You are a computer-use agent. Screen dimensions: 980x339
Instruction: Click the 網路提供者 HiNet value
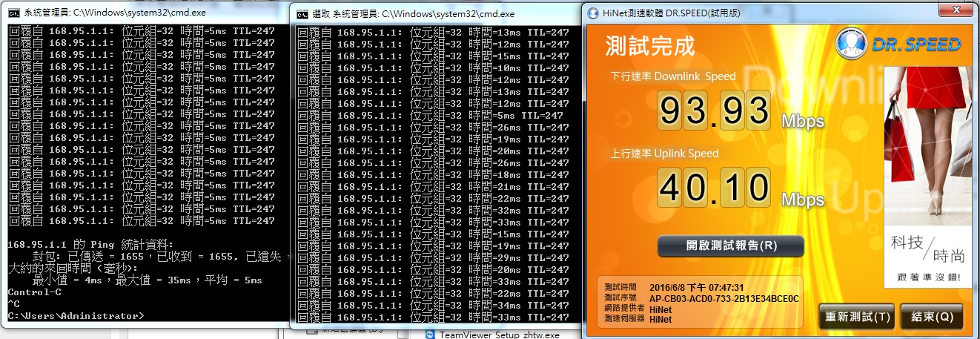coord(660,309)
